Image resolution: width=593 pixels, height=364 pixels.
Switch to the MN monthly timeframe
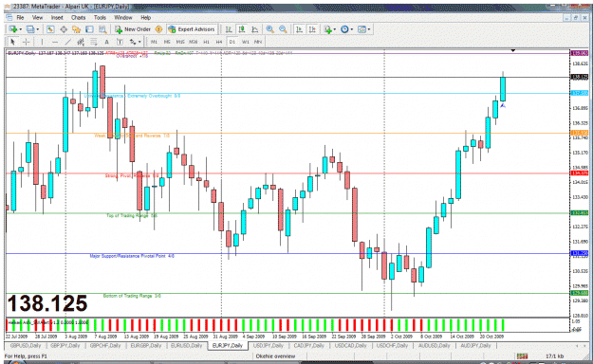tap(258, 42)
